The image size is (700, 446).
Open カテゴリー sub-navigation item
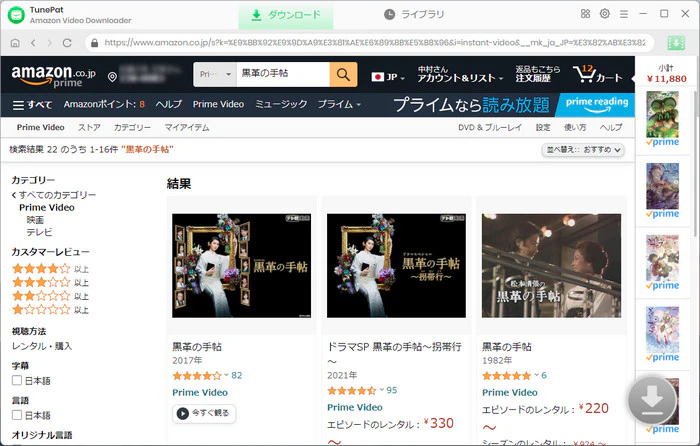click(132, 128)
